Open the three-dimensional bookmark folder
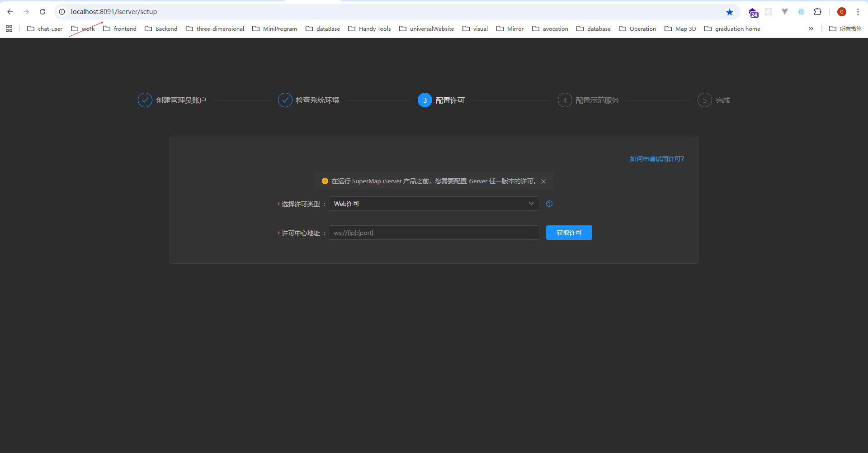The image size is (868, 453). click(215, 29)
